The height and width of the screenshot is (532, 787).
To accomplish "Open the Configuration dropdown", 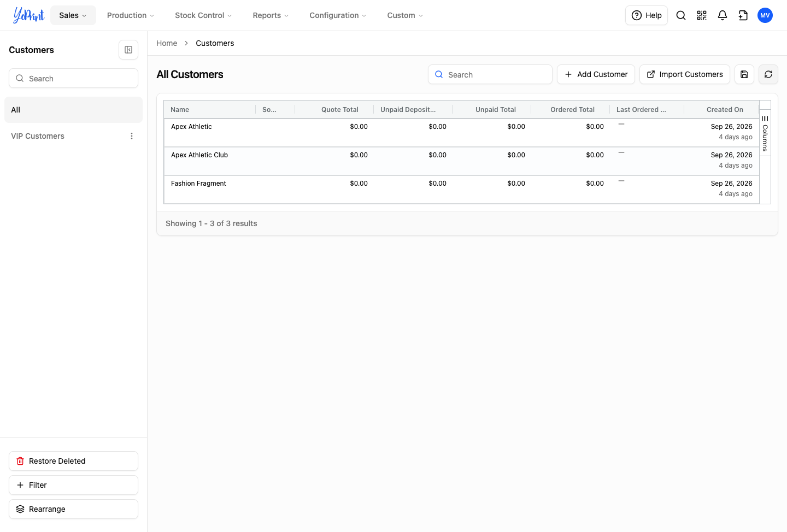I will pyautogui.click(x=338, y=15).
